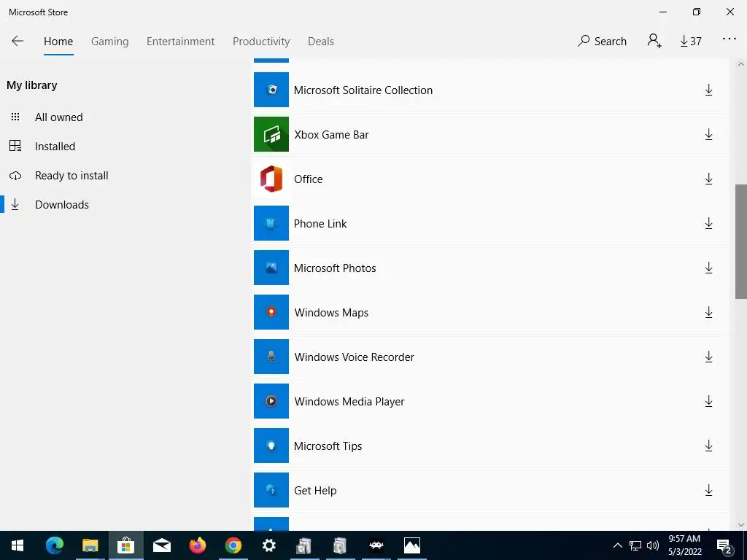Open the Windows Start menu
Screen dimensions: 747x560
point(18,545)
